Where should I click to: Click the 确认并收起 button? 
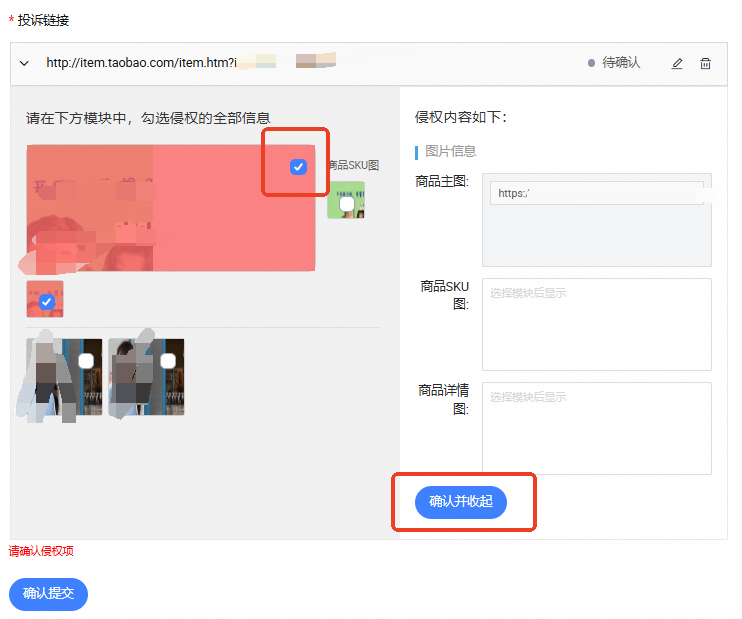pyautogui.click(x=460, y=502)
